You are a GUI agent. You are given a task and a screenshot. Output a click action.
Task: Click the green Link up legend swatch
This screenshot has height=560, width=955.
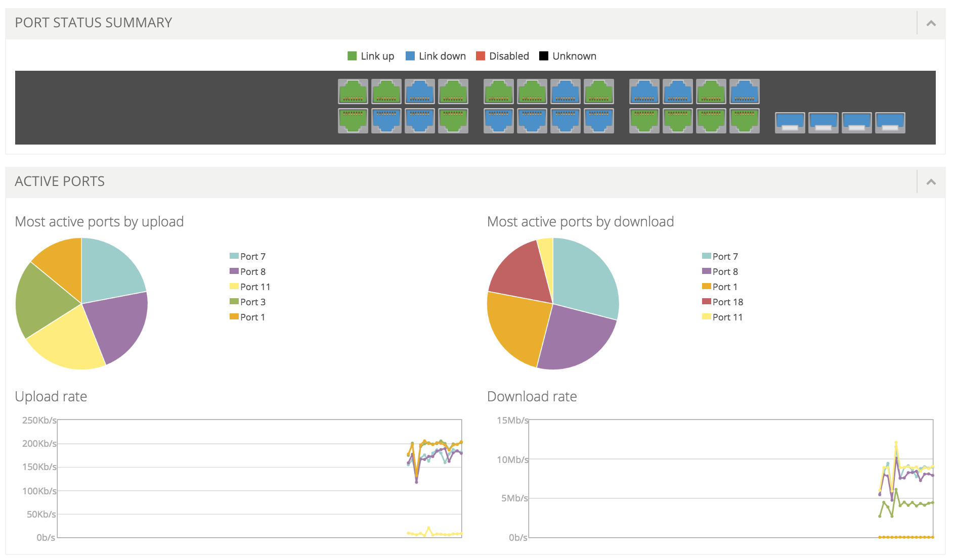point(352,56)
